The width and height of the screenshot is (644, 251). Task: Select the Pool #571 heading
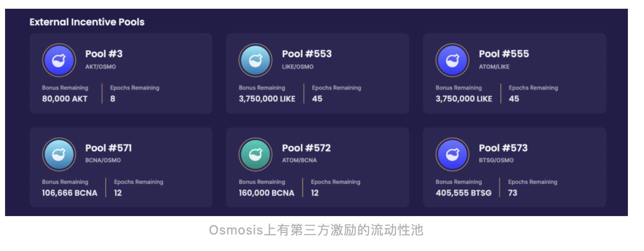(109, 148)
